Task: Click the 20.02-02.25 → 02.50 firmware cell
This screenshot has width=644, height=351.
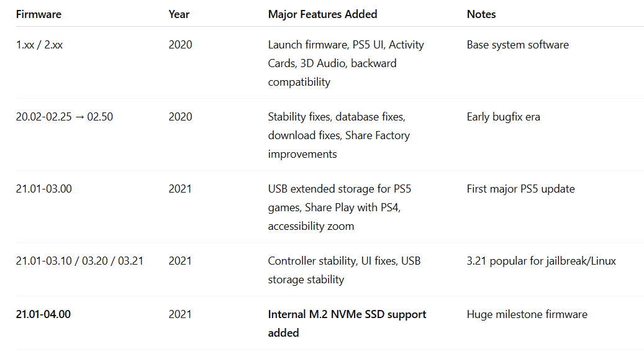Action: click(65, 117)
